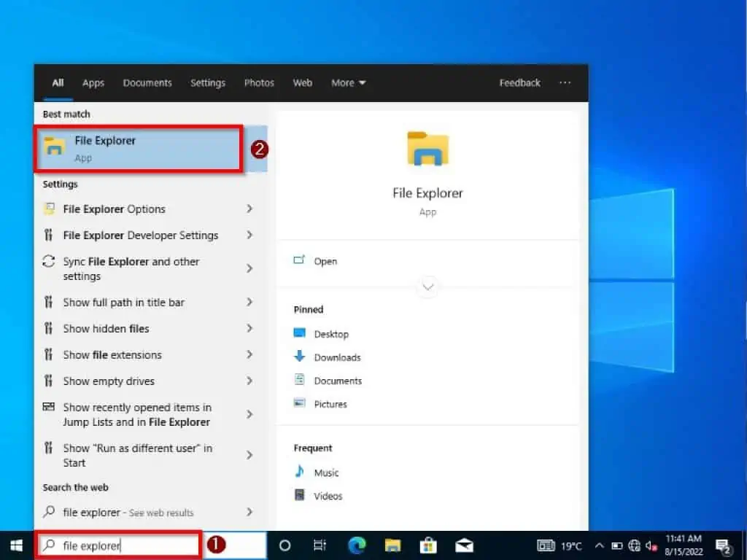The width and height of the screenshot is (747, 560).
Task: Switch to the Web tab
Action: click(303, 83)
